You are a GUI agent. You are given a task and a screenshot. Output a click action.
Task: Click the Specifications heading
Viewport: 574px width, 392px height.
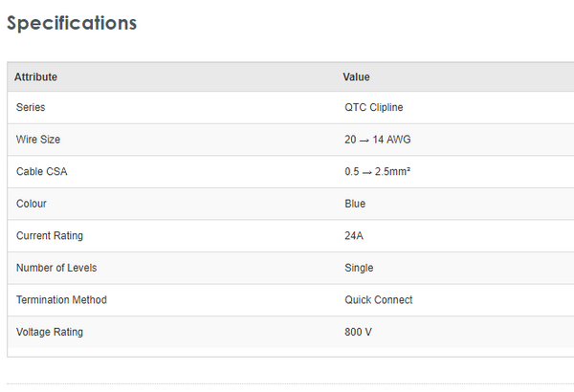(72, 23)
